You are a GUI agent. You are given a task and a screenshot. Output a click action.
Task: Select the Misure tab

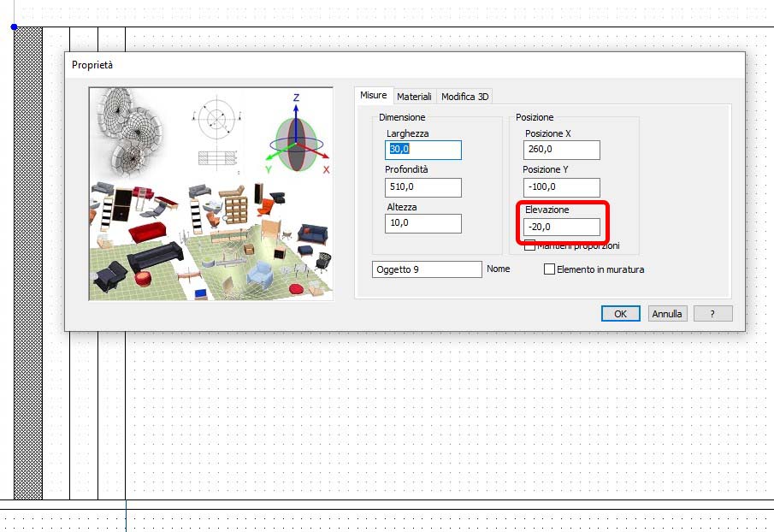click(x=373, y=95)
